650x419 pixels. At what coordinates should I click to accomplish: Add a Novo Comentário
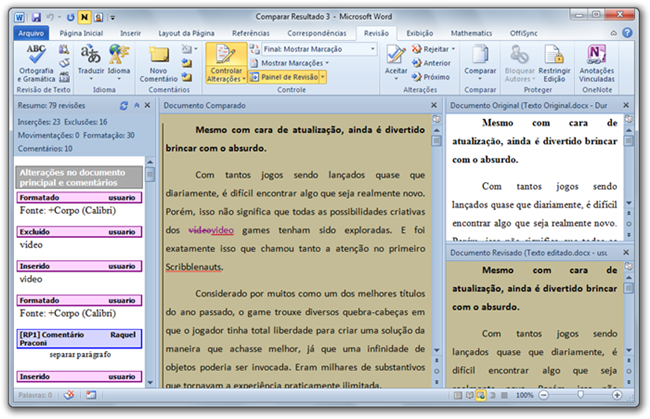[158, 63]
